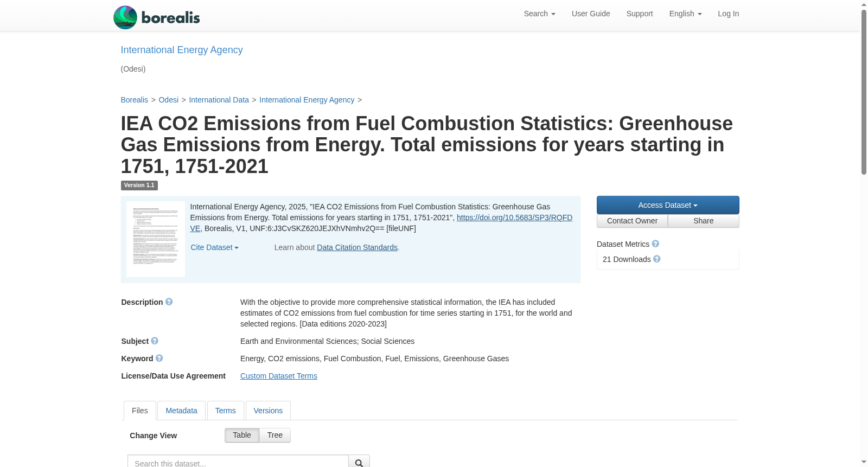Click the Borealis logo
The width and height of the screenshot is (868, 467).
point(156,17)
